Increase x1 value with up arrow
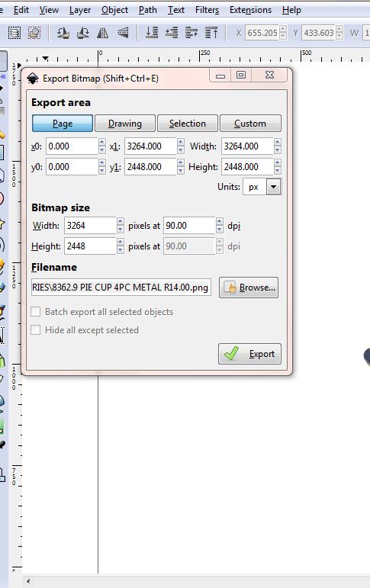 click(x=181, y=143)
